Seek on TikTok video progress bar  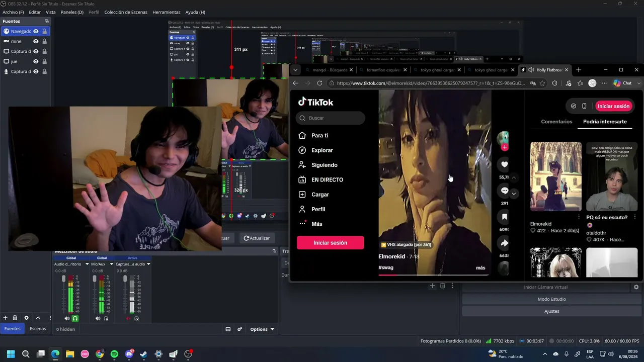pos(433,275)
